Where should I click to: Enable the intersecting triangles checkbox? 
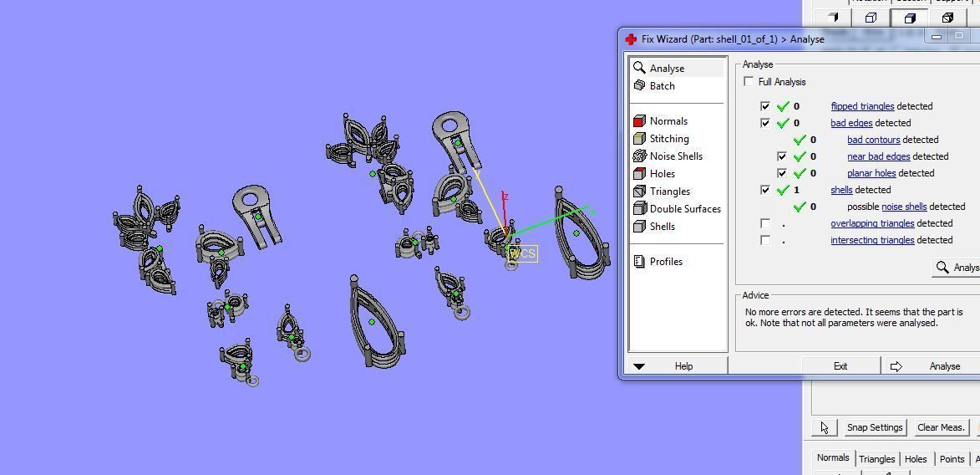(765, 240)
